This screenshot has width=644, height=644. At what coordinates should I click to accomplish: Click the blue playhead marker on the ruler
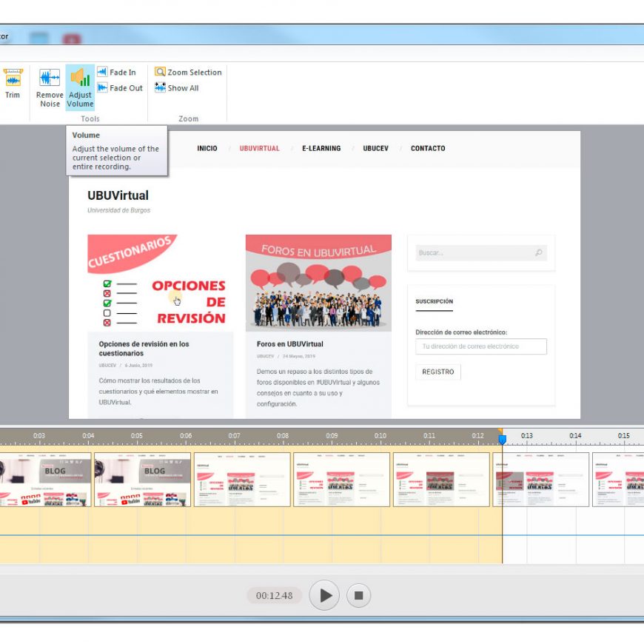[502, 440]
